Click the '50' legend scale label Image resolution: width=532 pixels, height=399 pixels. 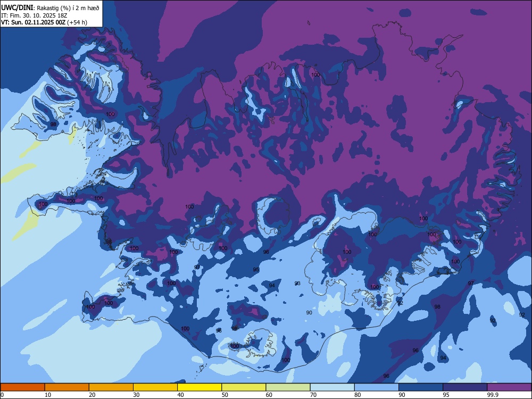tap(225, 395)
